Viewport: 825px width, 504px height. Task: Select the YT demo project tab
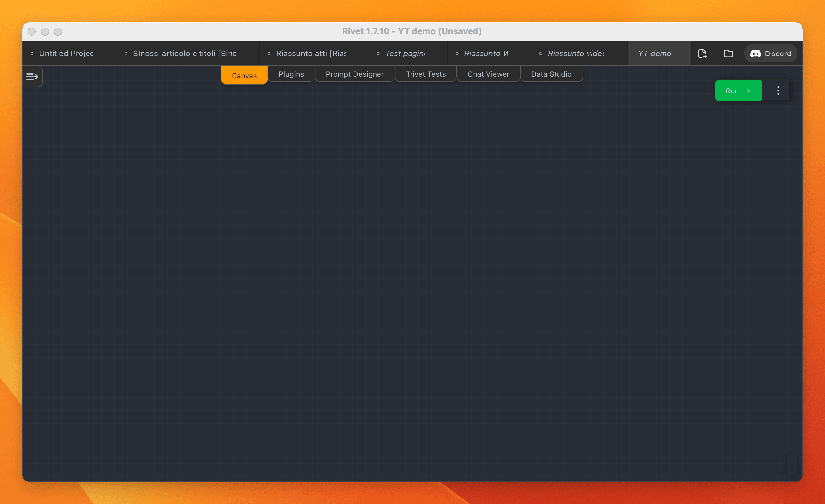coord(659,54)
